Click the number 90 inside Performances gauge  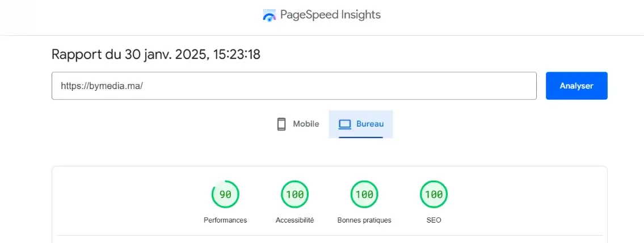(225, 195)
